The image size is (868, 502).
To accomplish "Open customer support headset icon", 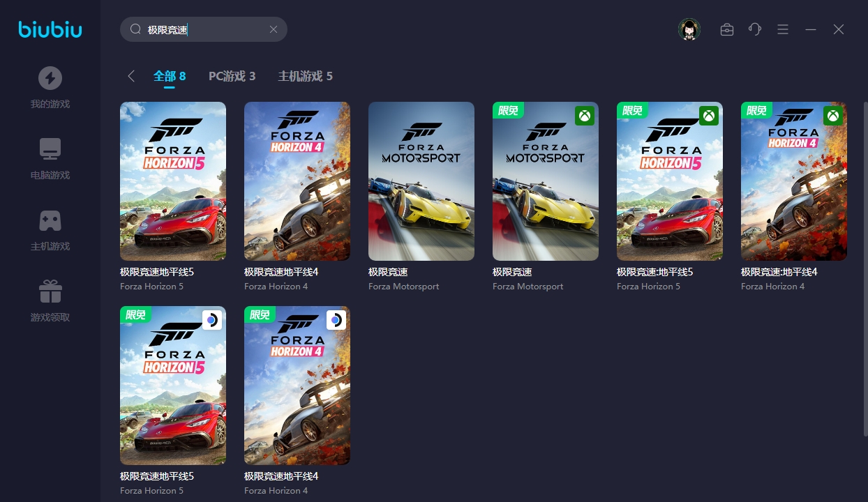I will [x=755, y=29].
